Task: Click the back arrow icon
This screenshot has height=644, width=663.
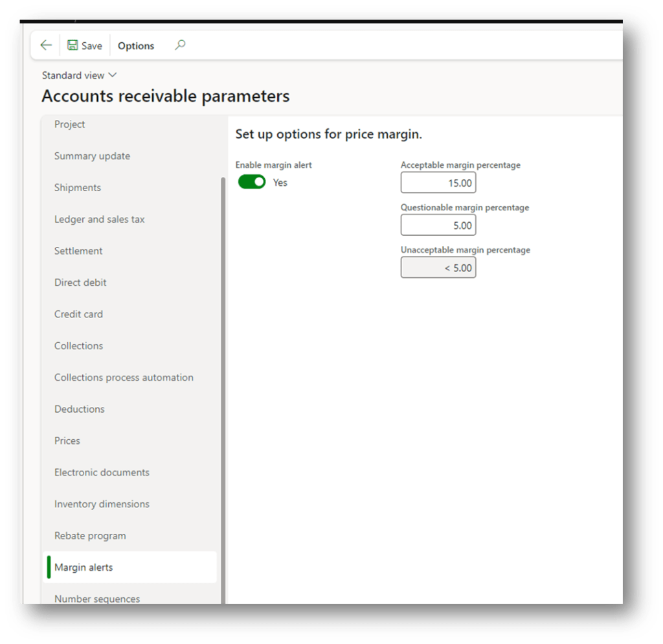Action: click(x=45, y=45)
